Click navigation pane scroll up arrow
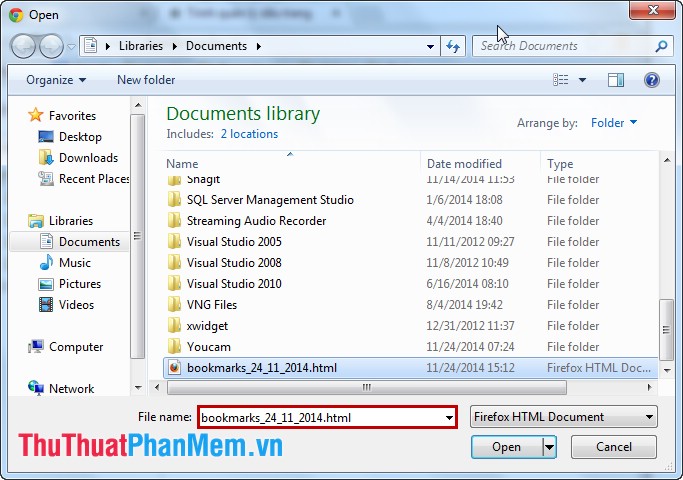 tap(138, 105)
